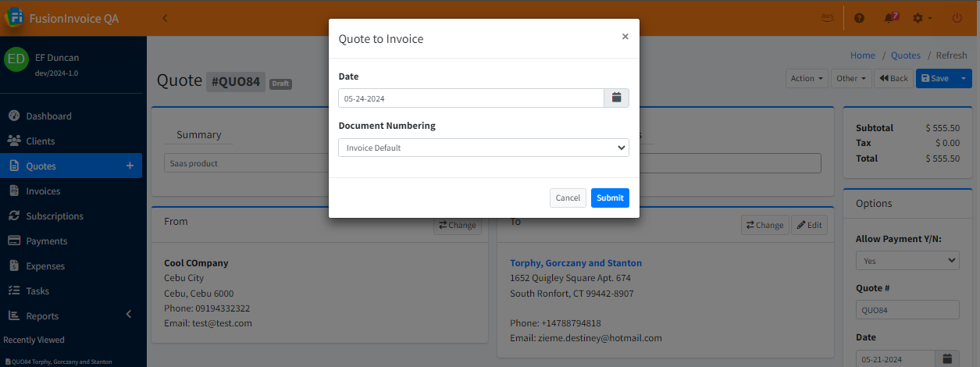Select Payments in the sidebar
The width and height of the screenshot is (980, 367).
click(46, 241)
